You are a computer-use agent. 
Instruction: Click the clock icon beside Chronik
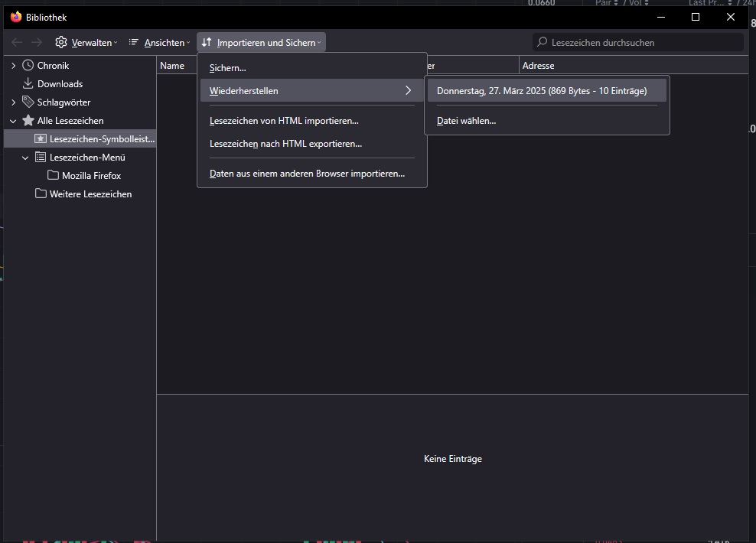tap(28, 65)
